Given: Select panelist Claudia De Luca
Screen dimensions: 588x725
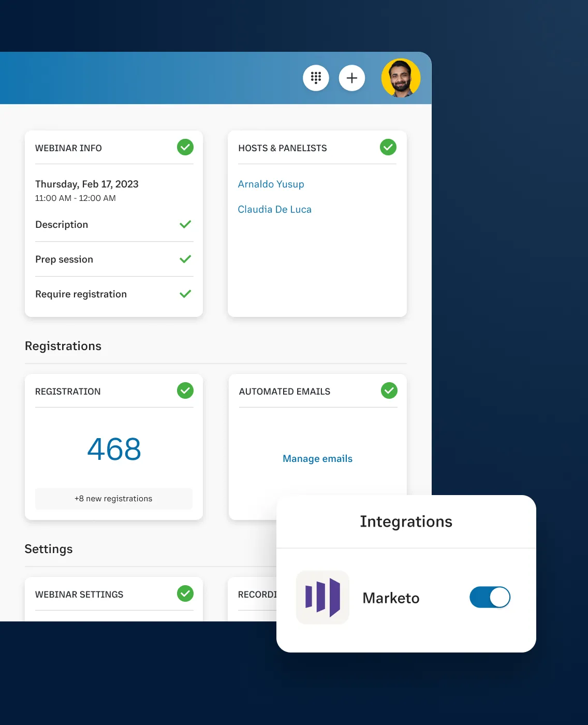Looking at the screenshot, I should (274, 210).
